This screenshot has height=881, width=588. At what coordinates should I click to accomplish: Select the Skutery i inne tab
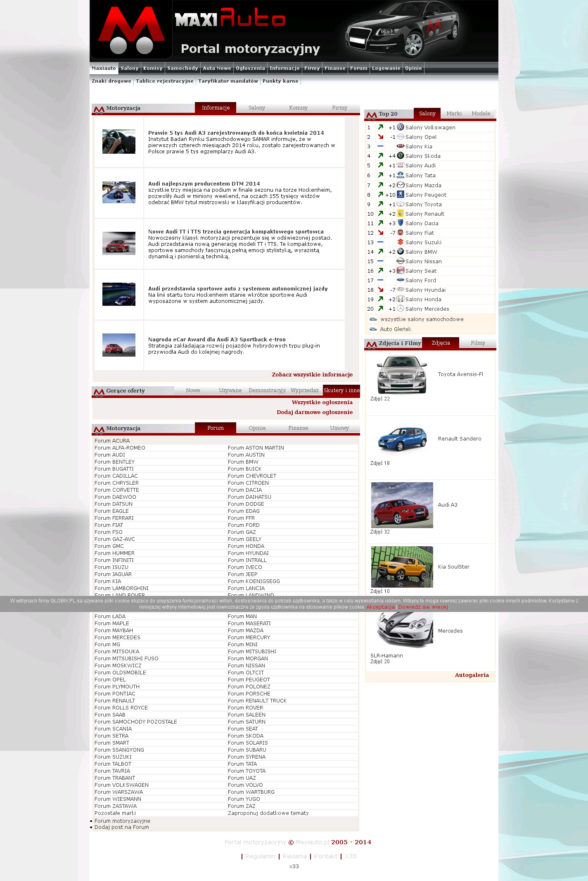coord(341,390)
